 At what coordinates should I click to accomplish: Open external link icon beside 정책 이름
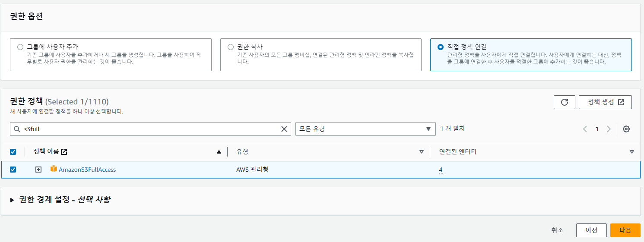[64, 152]
